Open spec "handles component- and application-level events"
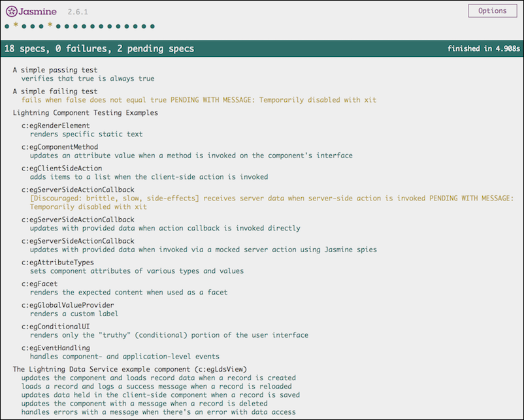 125,357
